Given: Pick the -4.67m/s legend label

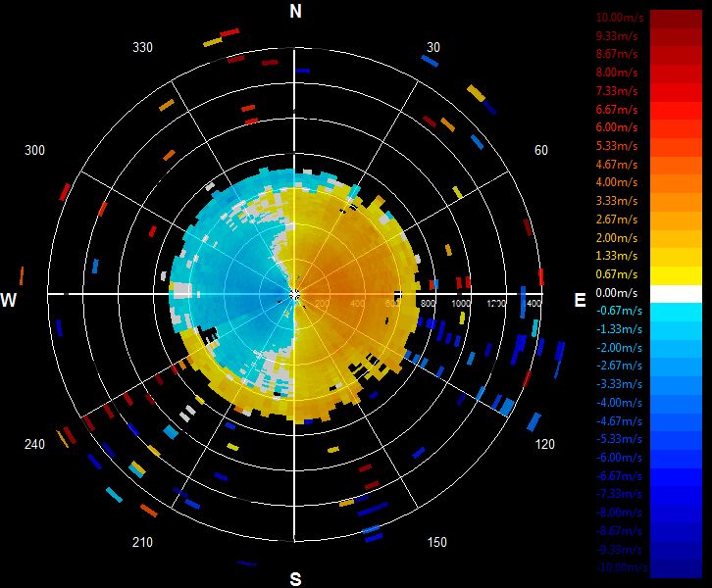Looking at the screenshot, I should click(620, 421).
